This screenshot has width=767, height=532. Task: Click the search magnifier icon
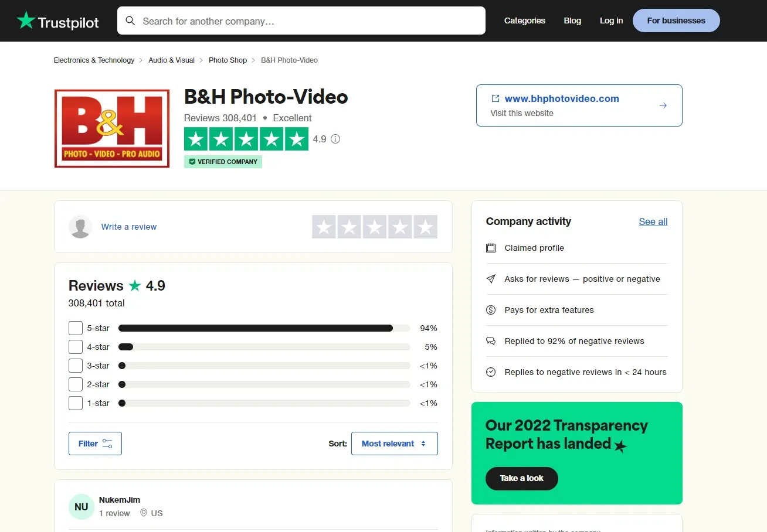[130, 21]
